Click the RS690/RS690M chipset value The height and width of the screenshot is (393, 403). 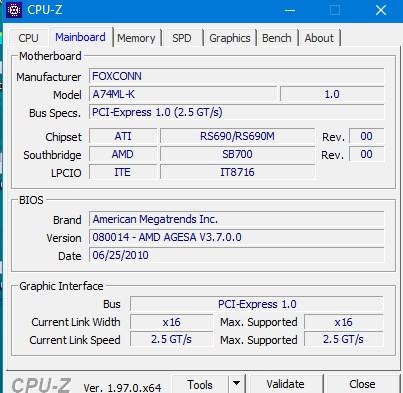pyautogui.click(x=237, y=136)
